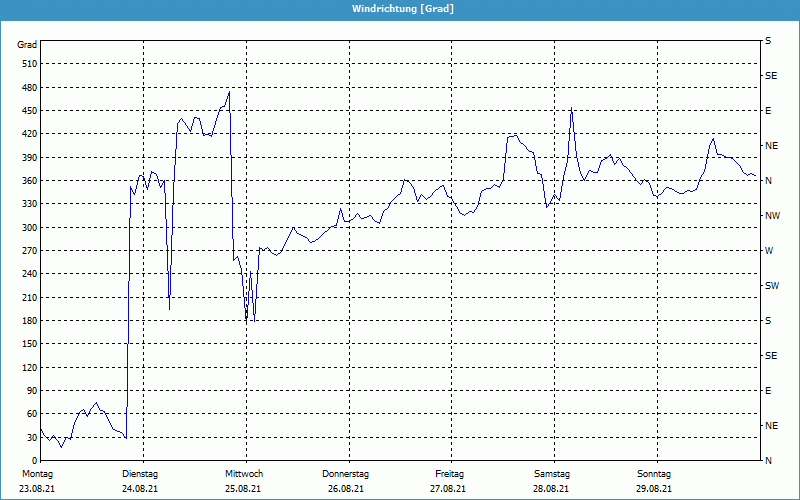Select the Montag 23.08.21 date label
Viewport: 800px width, 500px height.
click(x=38, y=481)
